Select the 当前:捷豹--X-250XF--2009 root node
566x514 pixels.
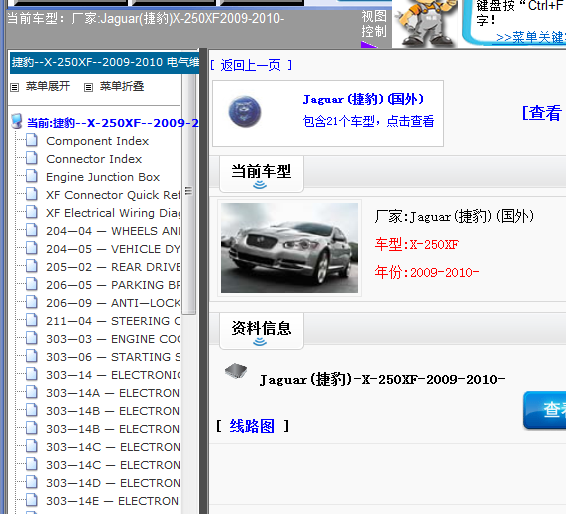pos(113,123)
